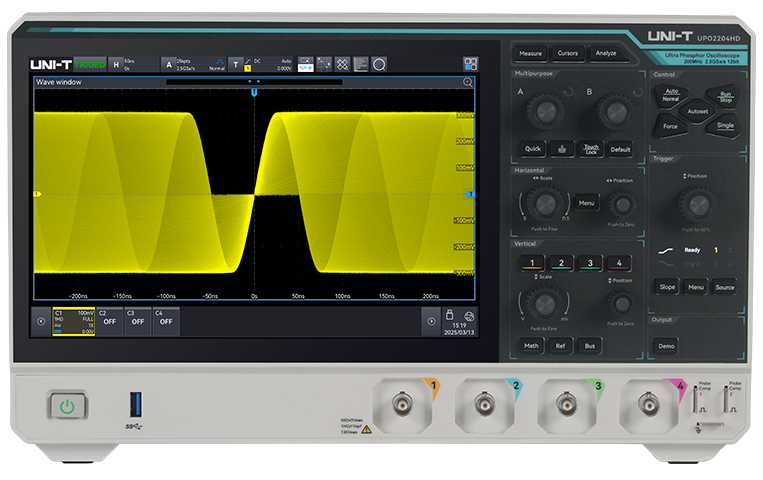Image resolution: width=763 pixels, height=480 pixels.
Task: Click the trigger position marker atop waveform
Action: coord(254,92)
